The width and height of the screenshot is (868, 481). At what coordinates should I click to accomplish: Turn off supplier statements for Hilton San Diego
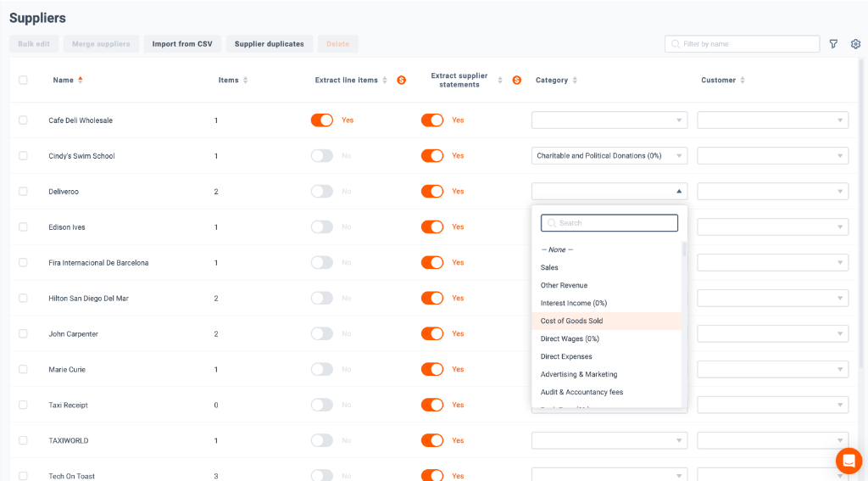tap(431, 298)
